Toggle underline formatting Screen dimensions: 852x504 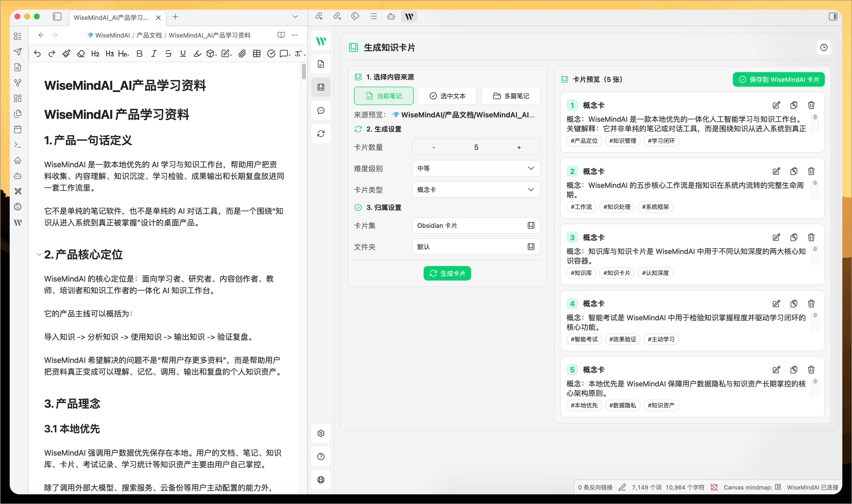183,54
